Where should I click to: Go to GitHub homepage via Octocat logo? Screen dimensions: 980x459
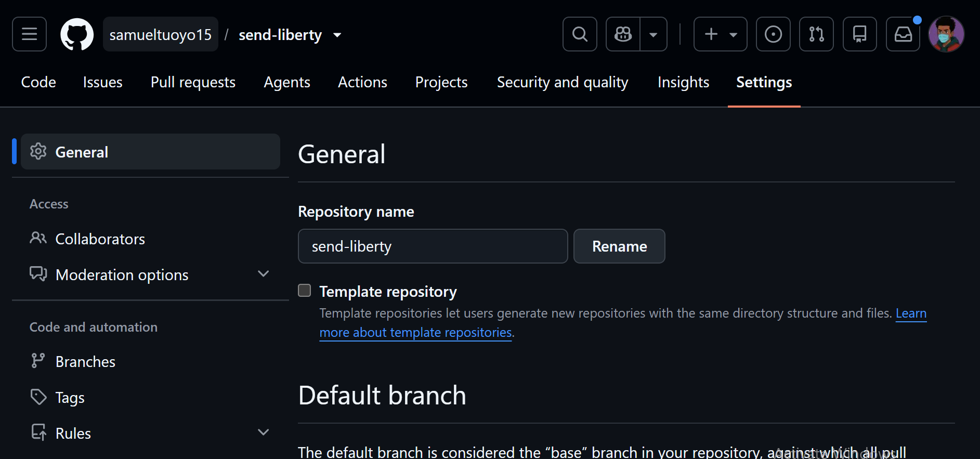(77, 34)
